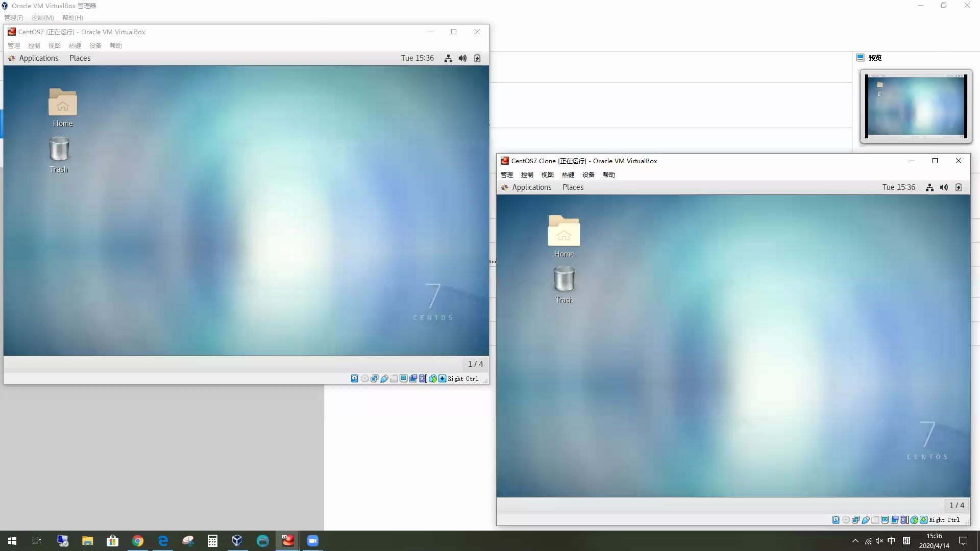
Task: Select Places menu in CentOS7 Clone
Action: click(x=573, y=187)
